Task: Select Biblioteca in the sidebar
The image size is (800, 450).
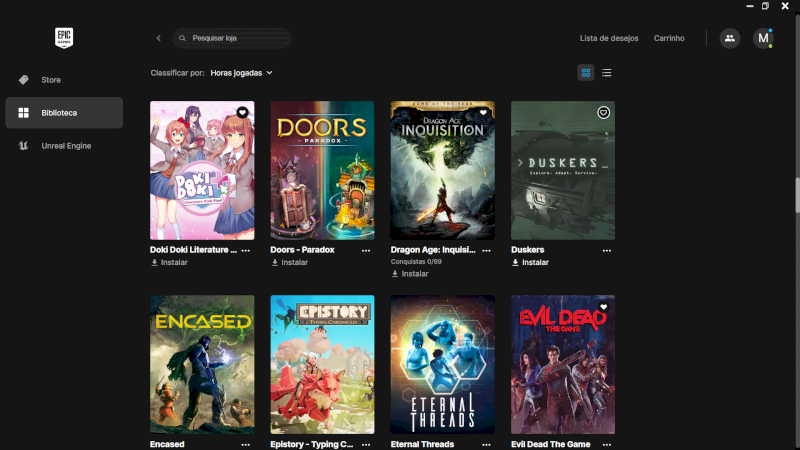Action: point(64,113)
